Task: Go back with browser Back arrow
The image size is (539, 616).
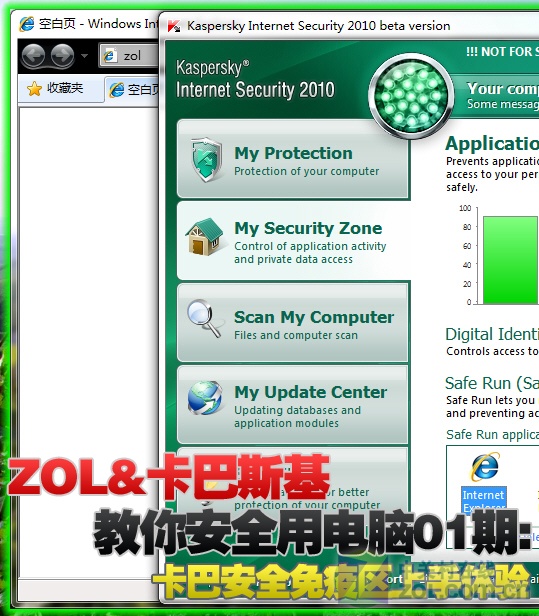Action: coord(33,55)
